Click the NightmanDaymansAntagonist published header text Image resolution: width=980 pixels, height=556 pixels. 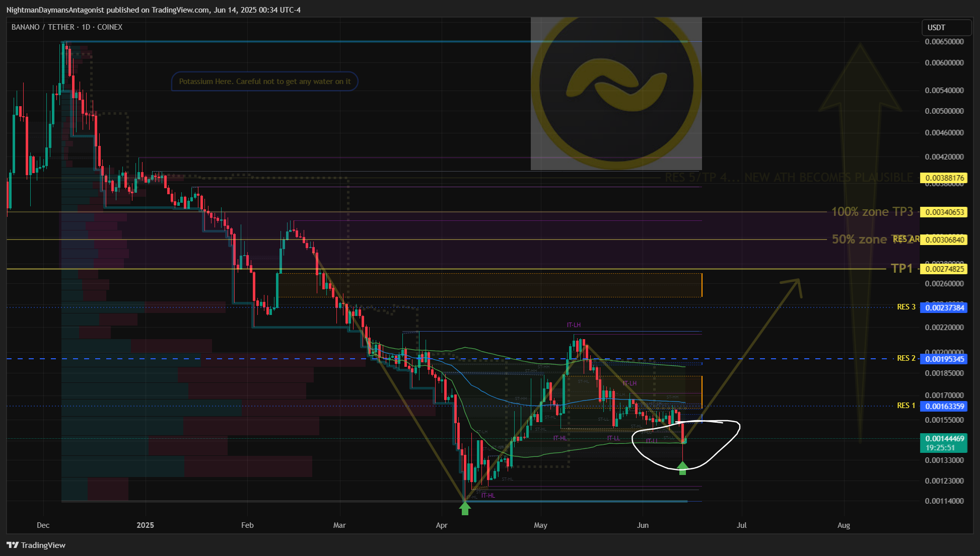[153, 10]
